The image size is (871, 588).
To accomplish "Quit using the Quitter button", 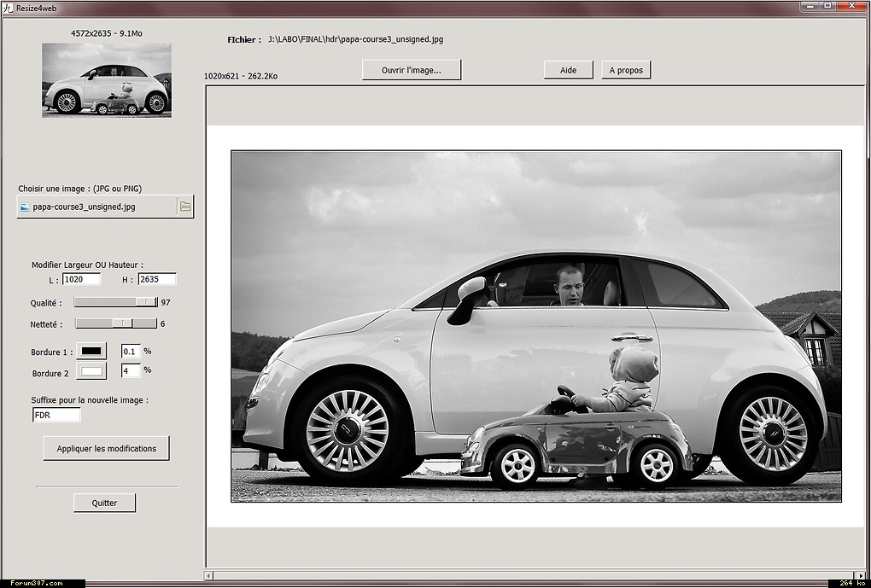I will 104,503.
